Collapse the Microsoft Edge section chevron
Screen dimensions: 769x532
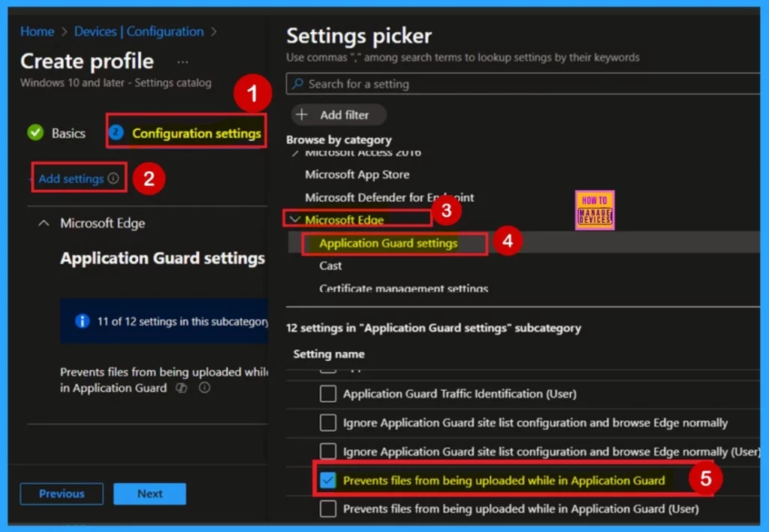click(44, 224)
